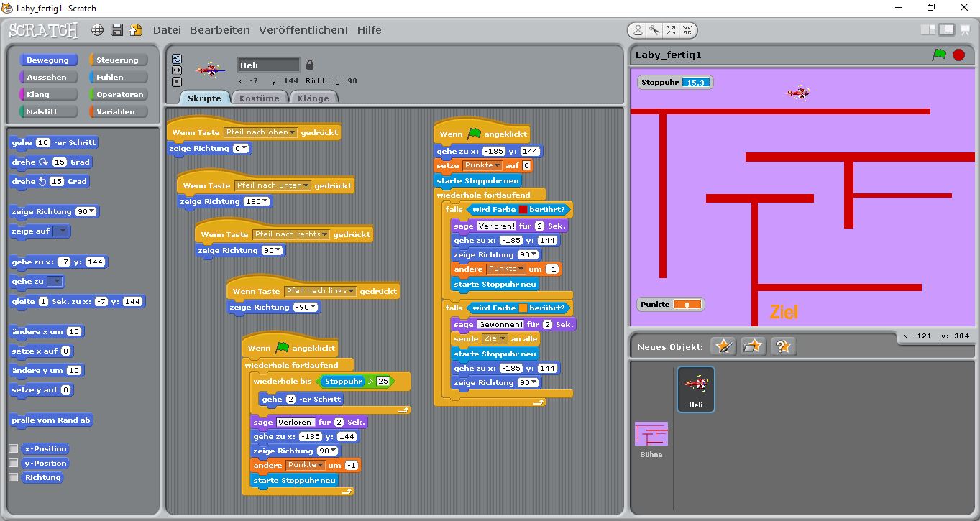Click the 'gehe 10 -er Schritt' palette block
The height and width of the screenshot is (521, 980).
click(x=54, y=143)
